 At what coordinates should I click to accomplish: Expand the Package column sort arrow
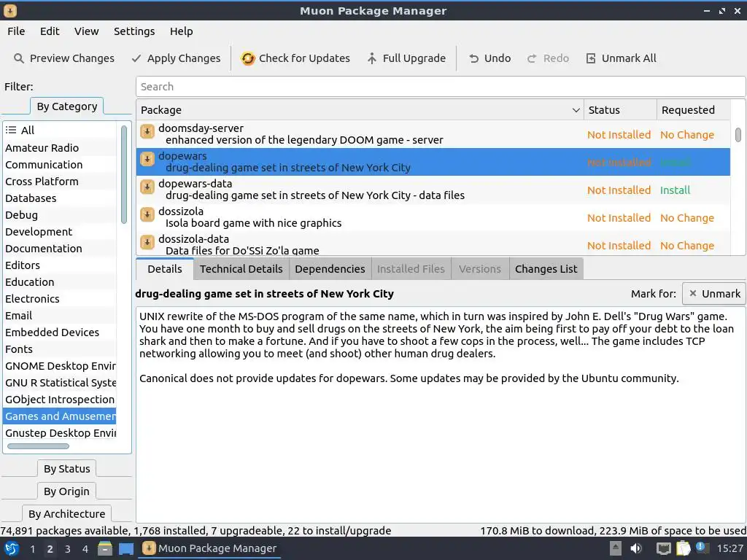[576, 110]
